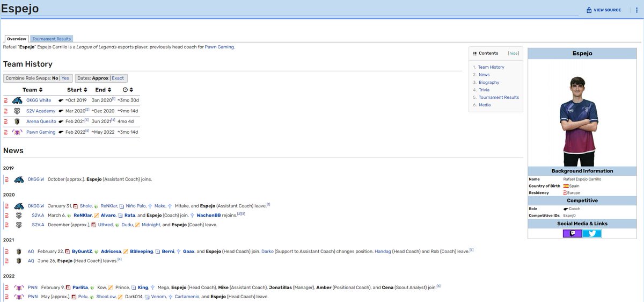Click Europe residency icon in infobox
The height and width of the screenshot is (302, 644).
565,192
